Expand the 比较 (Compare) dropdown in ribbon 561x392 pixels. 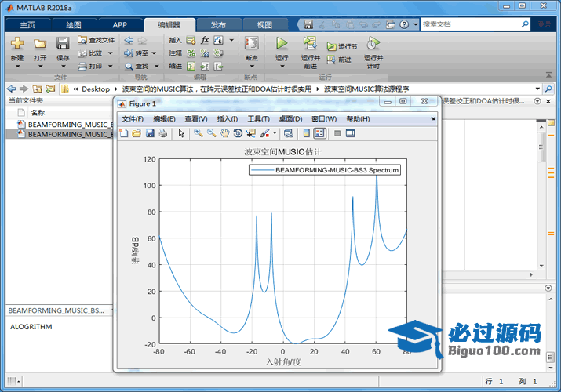pos(111,53)
